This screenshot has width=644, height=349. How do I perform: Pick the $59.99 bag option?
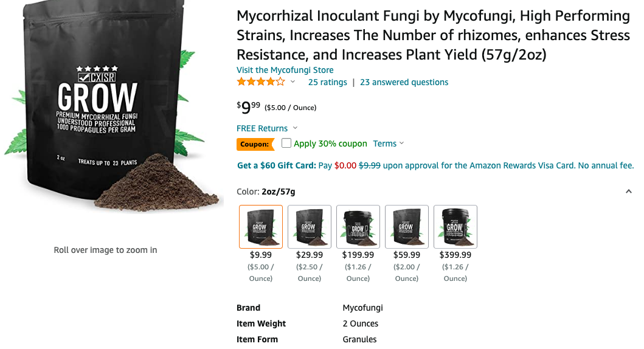point(407,227)
